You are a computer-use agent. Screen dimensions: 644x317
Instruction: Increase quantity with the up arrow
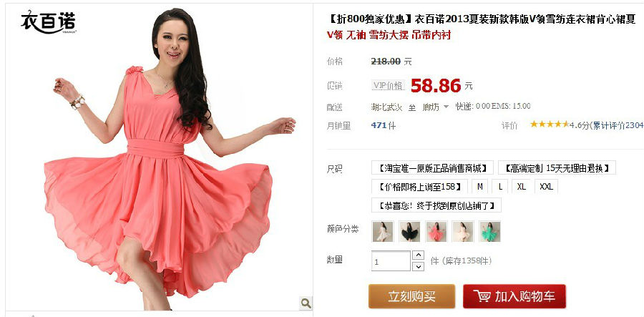click(418, 255)
